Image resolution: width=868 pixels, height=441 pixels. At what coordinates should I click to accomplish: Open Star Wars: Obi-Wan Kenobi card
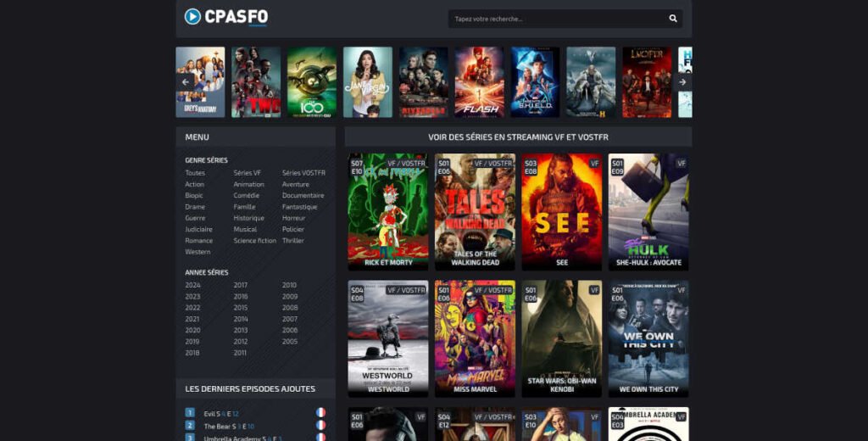(x=562, y=339)
